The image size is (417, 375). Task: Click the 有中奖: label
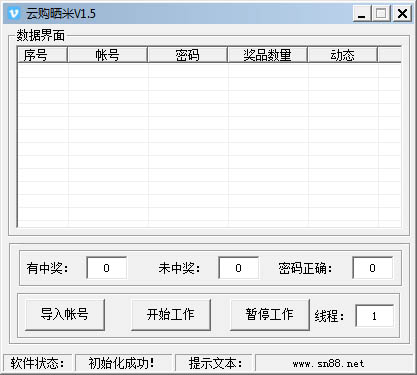tap(48, 268)
